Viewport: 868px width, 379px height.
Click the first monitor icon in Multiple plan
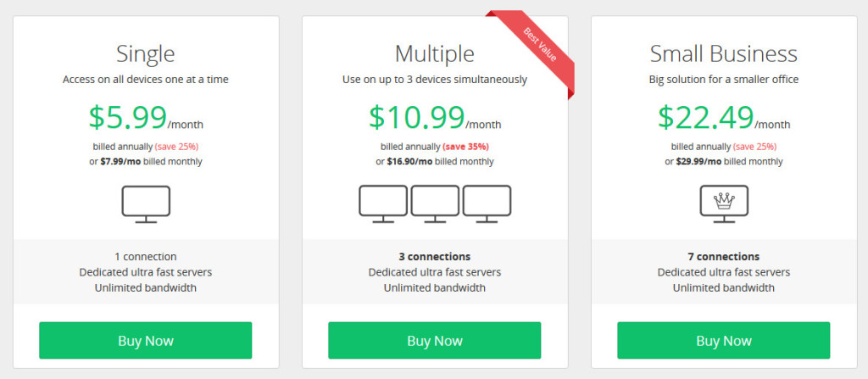click(x=383, y=204)
